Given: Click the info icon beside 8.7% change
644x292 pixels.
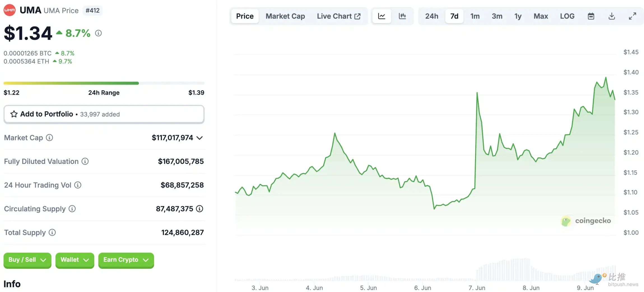Looking at the screenshot, I should 98,33.
